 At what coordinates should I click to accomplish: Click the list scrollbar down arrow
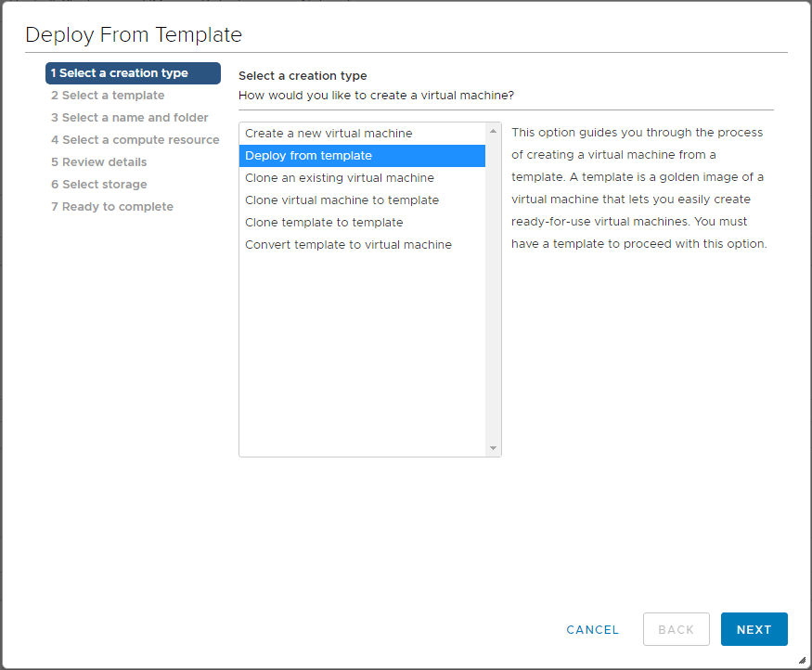(x=494, y=448)
